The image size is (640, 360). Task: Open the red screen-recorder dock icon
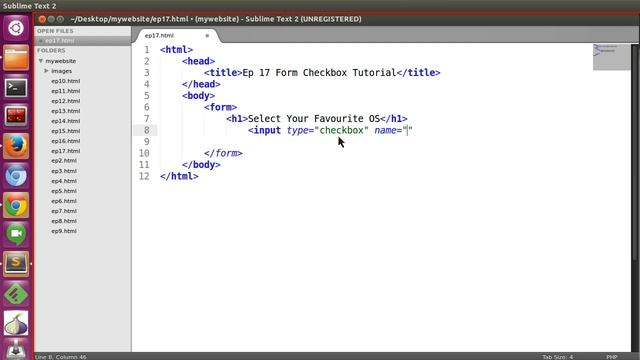[16, 116]
